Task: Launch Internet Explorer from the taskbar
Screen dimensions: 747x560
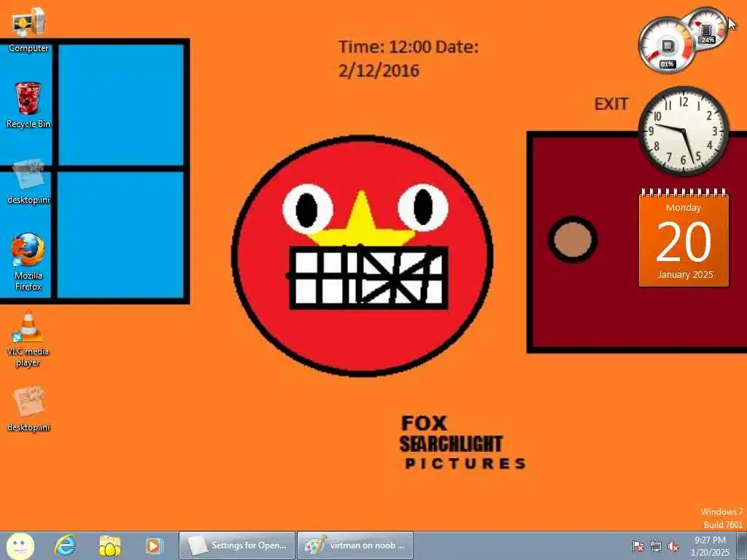Action: (x=65, y=545)
